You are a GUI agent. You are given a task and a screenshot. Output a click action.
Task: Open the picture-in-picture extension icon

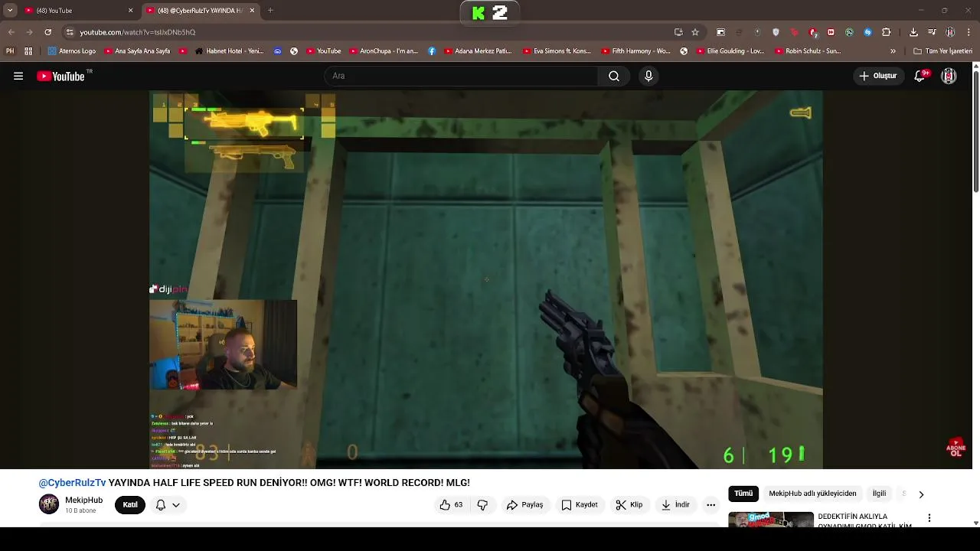pos(720,32)
